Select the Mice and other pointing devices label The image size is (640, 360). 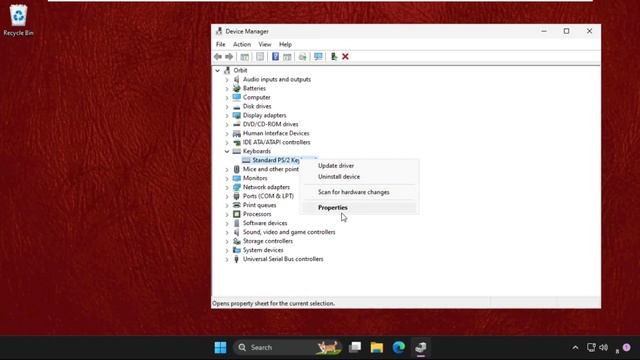click(271, 169)
